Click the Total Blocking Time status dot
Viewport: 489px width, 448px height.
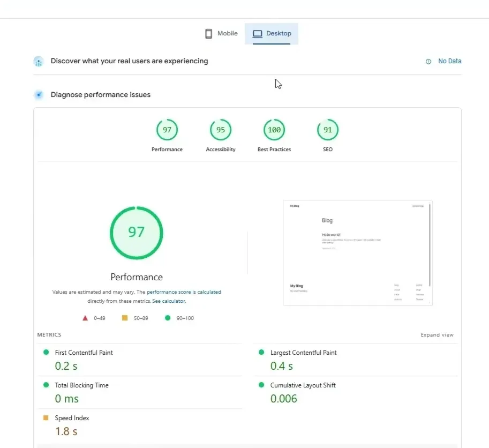(x=46, y=385)
